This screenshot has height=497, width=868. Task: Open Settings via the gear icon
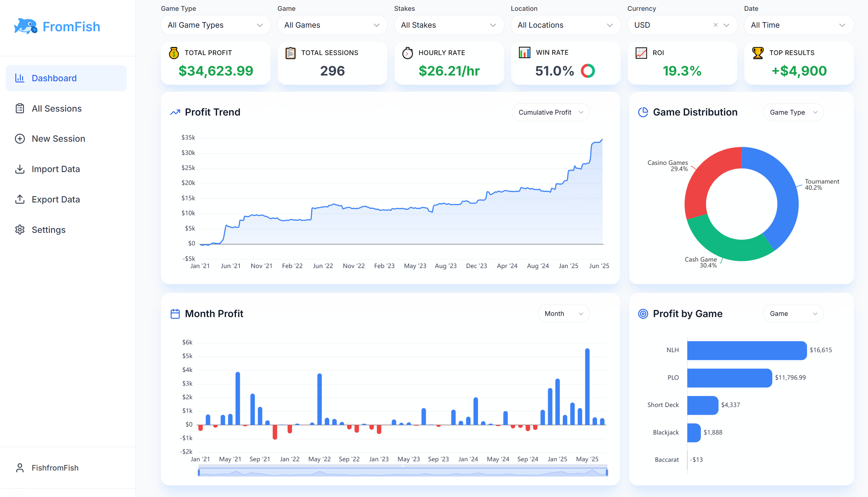point(20,229)
